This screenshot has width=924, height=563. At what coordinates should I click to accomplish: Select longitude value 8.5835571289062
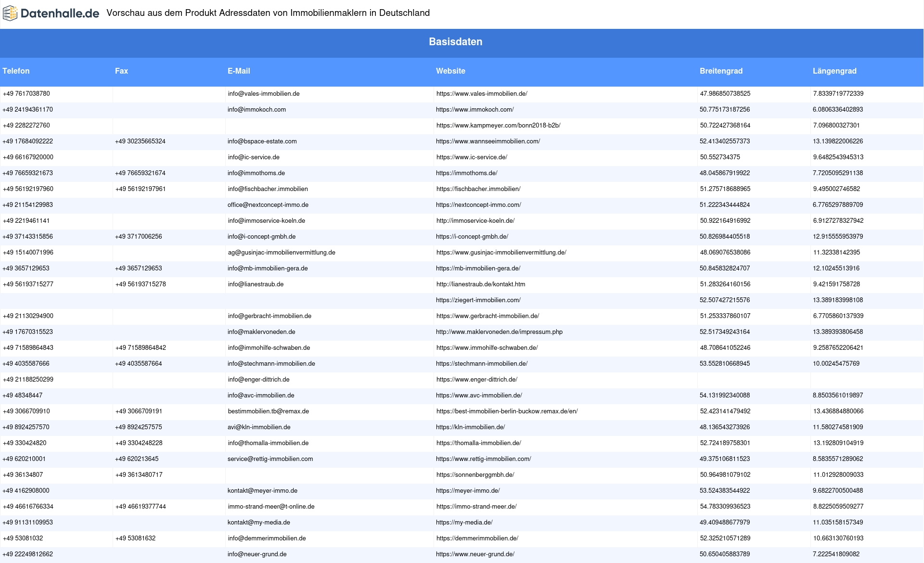point(838,459)
